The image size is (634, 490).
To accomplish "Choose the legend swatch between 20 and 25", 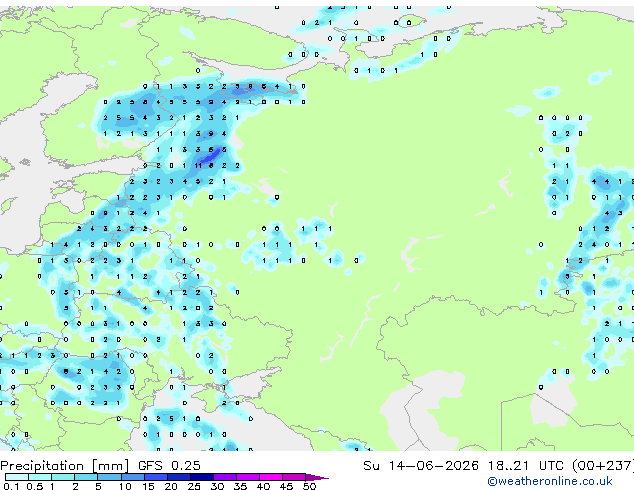I will click(179, 477).
